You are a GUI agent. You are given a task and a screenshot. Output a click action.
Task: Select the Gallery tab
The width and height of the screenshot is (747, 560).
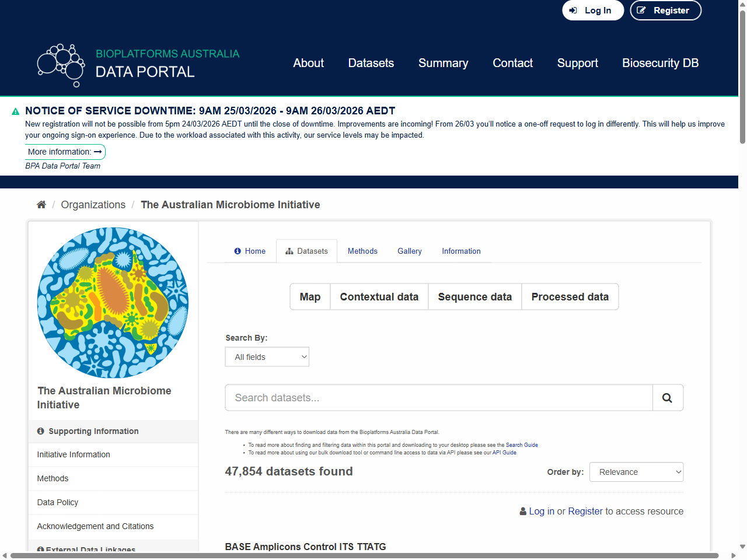click(x=409, y=251)
